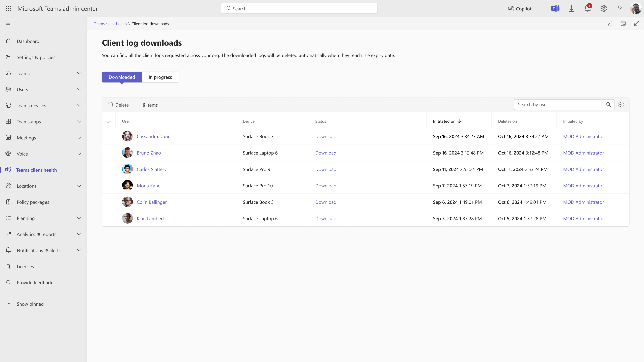Switch to the In progress tab
644x362 pixels.
pos(160,77)
